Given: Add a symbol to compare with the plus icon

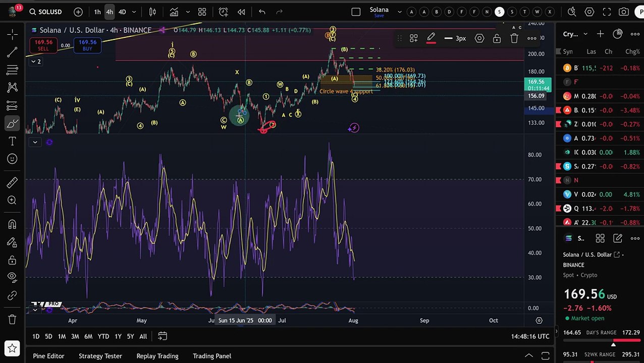Looking at the screenshot, I should click(78, 12).
